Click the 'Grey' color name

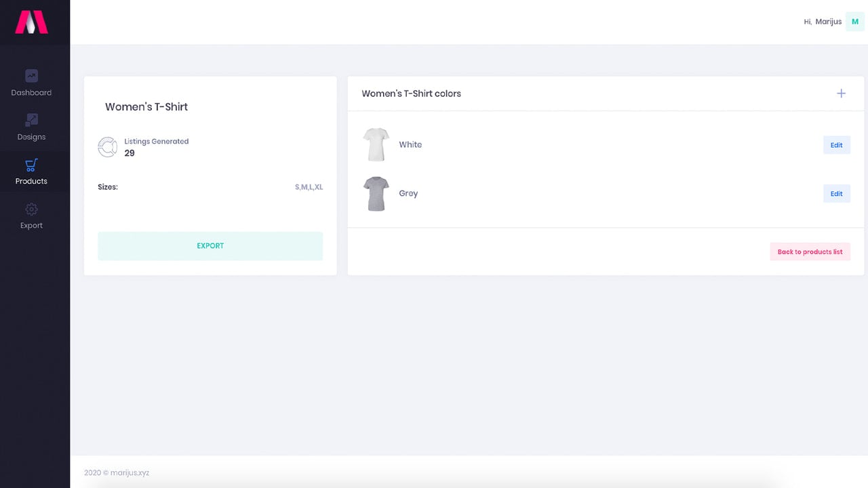pos(408,193)
